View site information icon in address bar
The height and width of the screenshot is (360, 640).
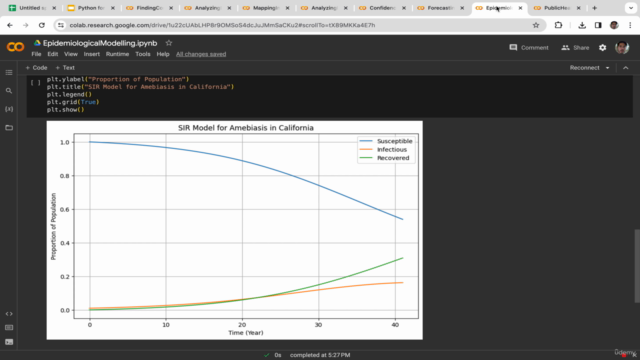[x=61, y=25]
